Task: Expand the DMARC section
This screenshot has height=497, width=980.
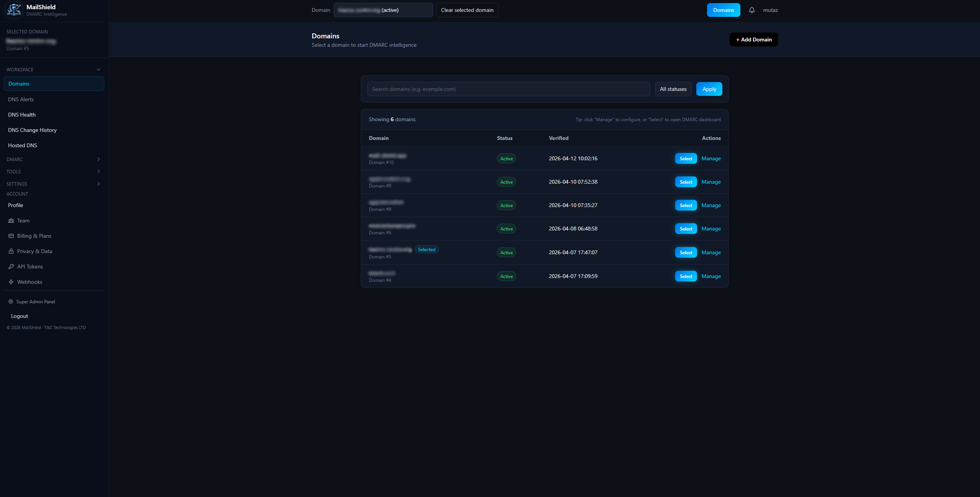Action: 54,159
